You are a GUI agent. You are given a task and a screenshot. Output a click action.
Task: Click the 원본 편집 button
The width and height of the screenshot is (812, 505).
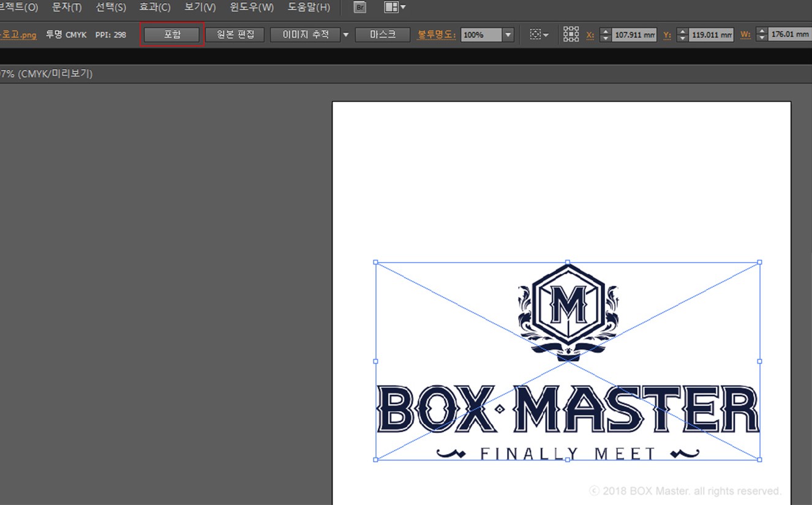(235, 34)
